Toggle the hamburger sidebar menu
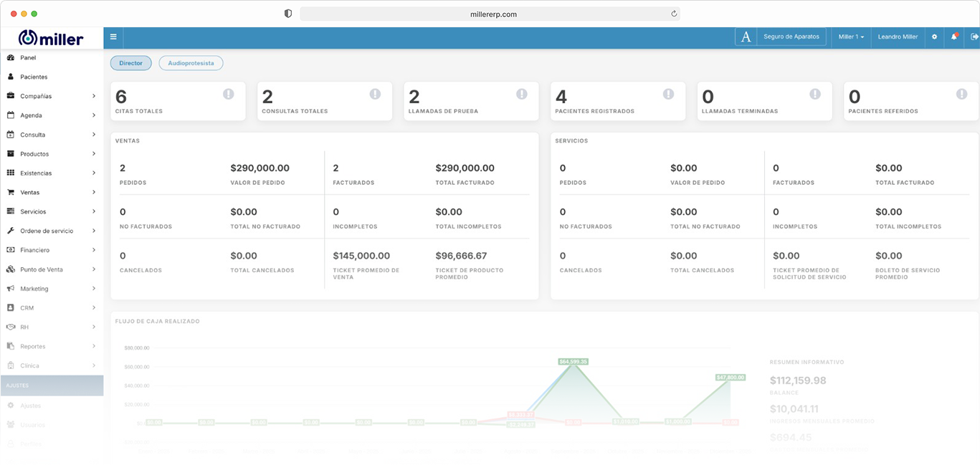 (113, 37)
